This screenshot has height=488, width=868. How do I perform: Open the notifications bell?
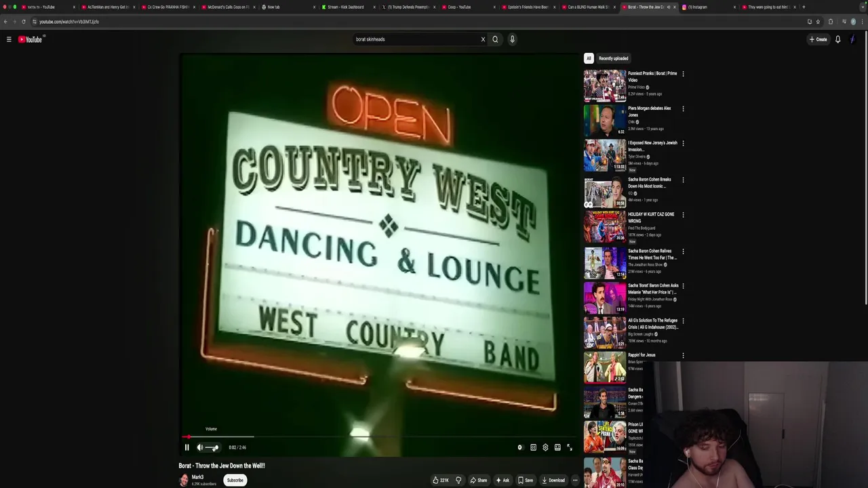coord(837,39)
